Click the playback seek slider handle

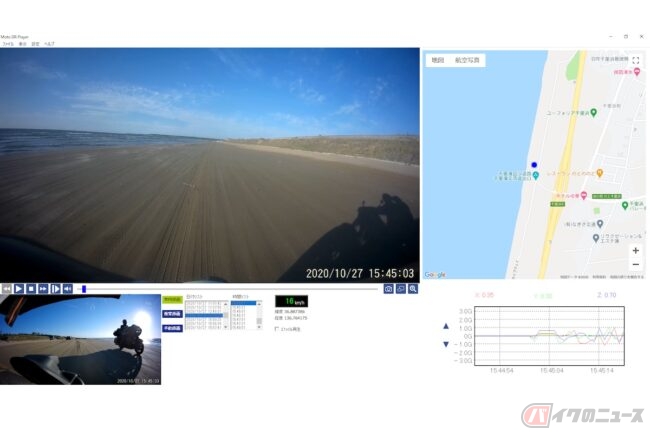coord(84,289)
